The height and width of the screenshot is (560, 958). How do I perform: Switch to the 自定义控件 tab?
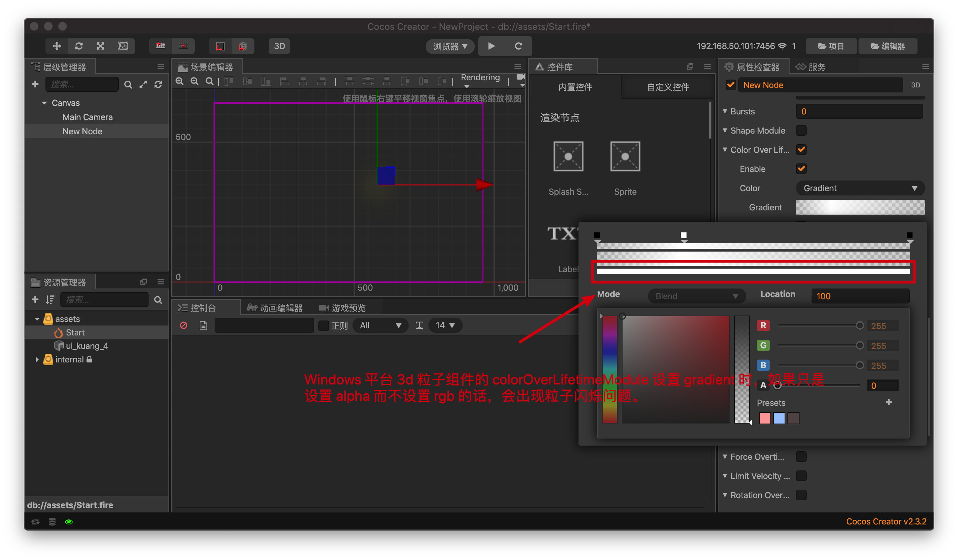(x=668, y=87)
